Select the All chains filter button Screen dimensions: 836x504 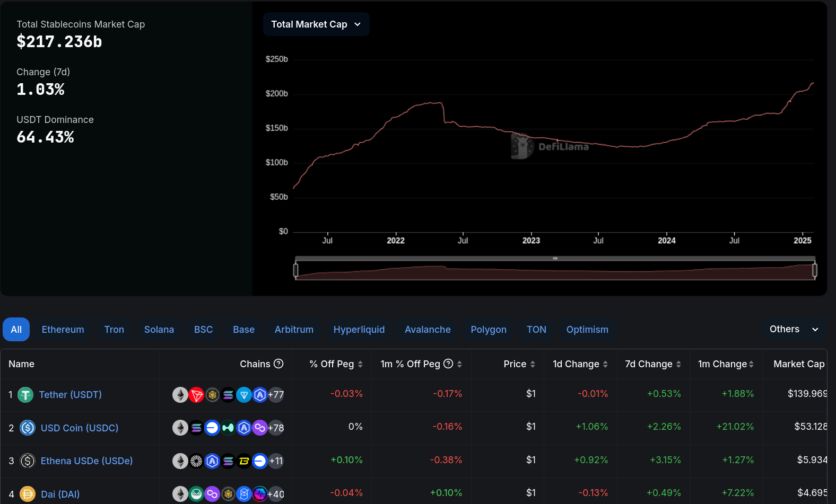(16, 330)
